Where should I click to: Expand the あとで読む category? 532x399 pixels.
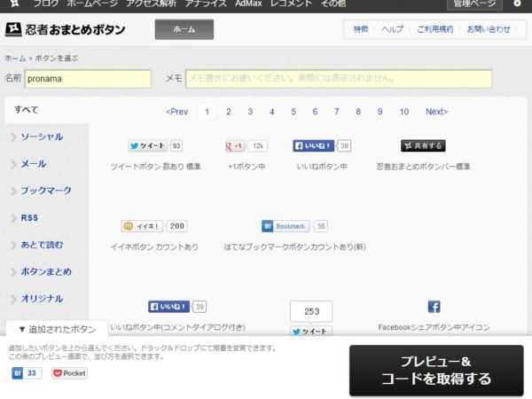(x=42, y=245)
